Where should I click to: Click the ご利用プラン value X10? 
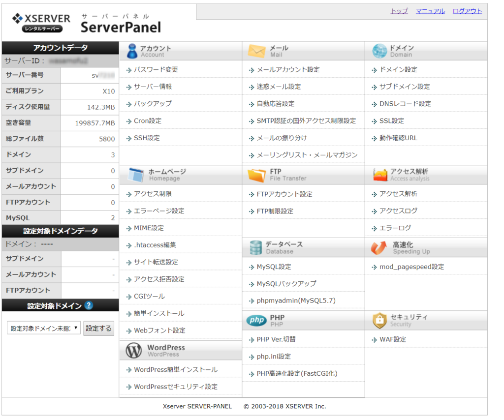point(109,91)
